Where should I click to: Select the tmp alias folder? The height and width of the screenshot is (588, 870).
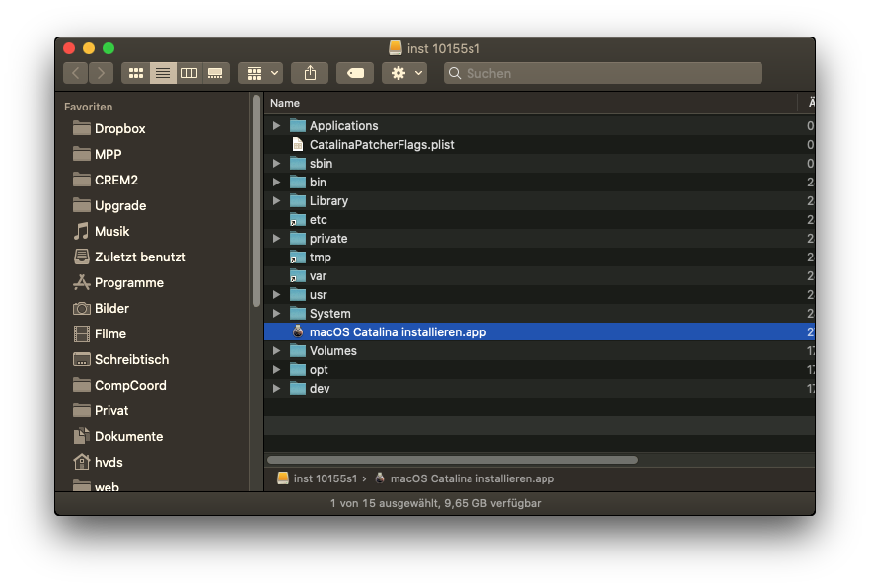tap(540, 257)
